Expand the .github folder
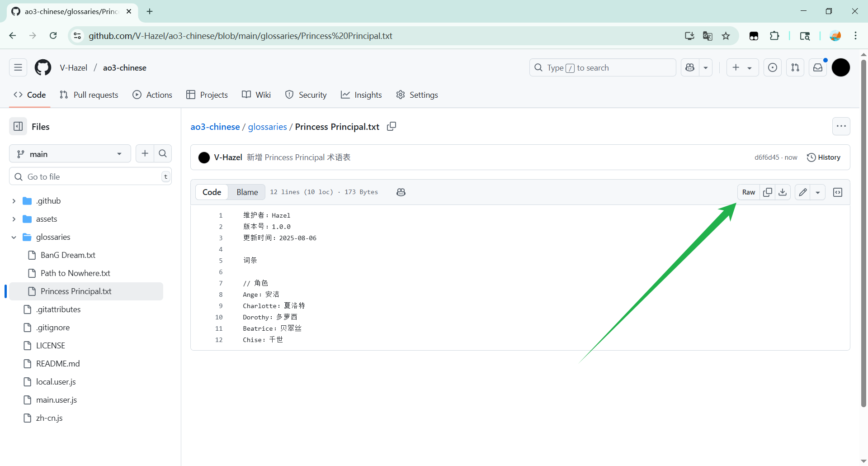Viewport: 868px width, 466px height. [14, 201]
